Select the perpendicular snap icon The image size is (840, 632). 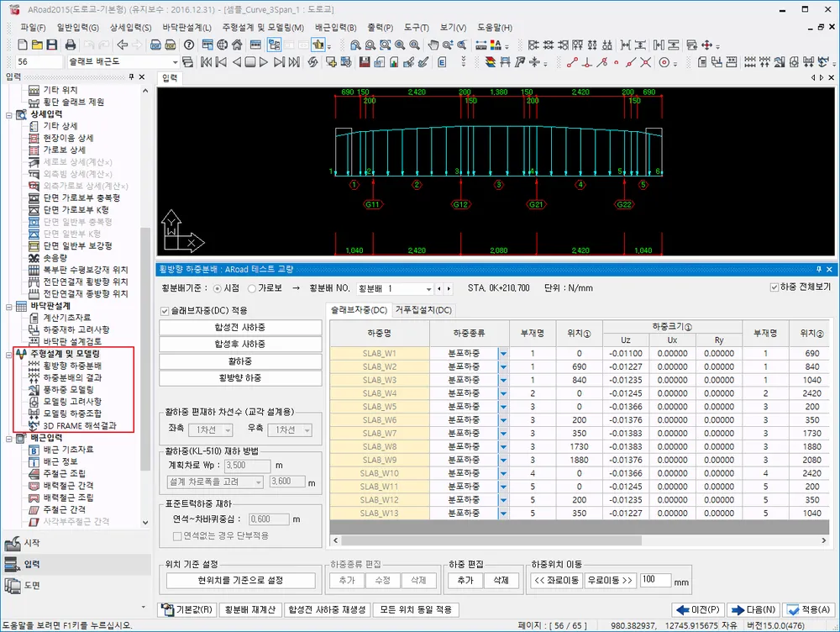click(x=587, y=62)
